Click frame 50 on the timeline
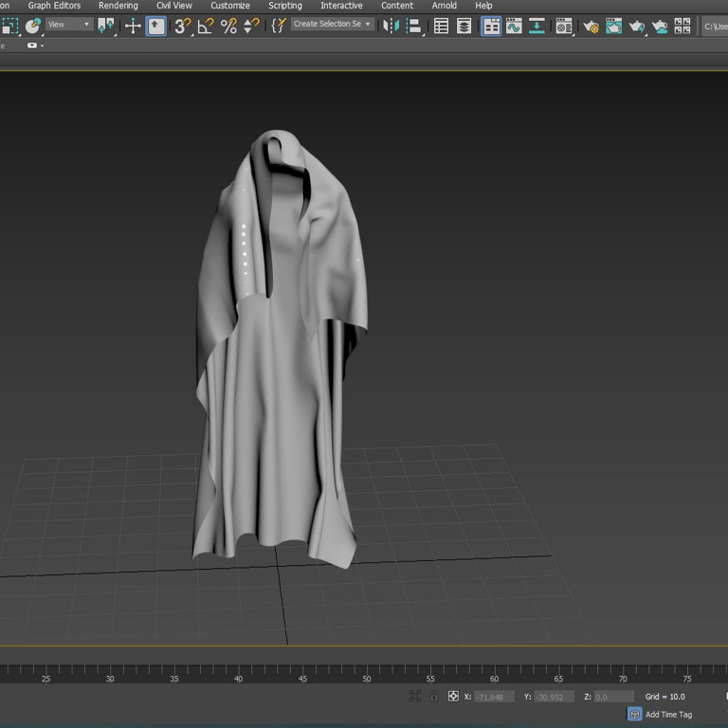 pyautogui.click(x=367, y=679)
